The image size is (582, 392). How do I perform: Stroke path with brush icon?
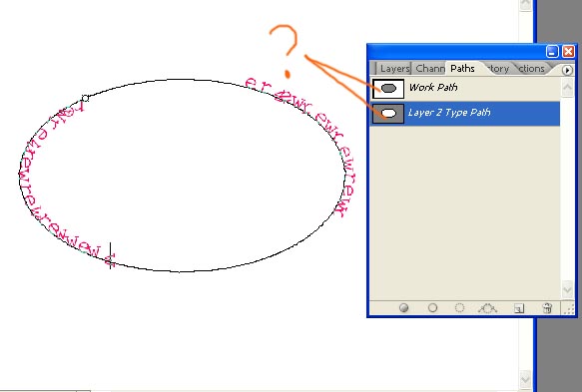pyautogui.click(x=432, y=308)
